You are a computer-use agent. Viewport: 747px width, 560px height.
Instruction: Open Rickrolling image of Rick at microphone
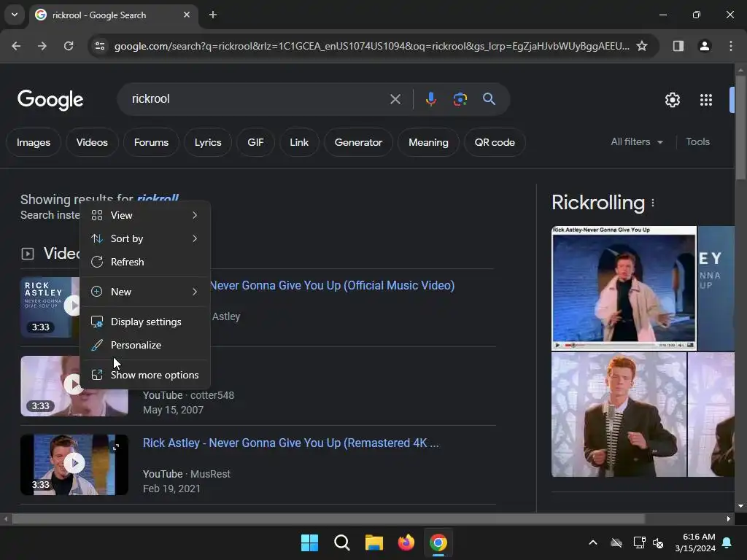coord(619,415)
